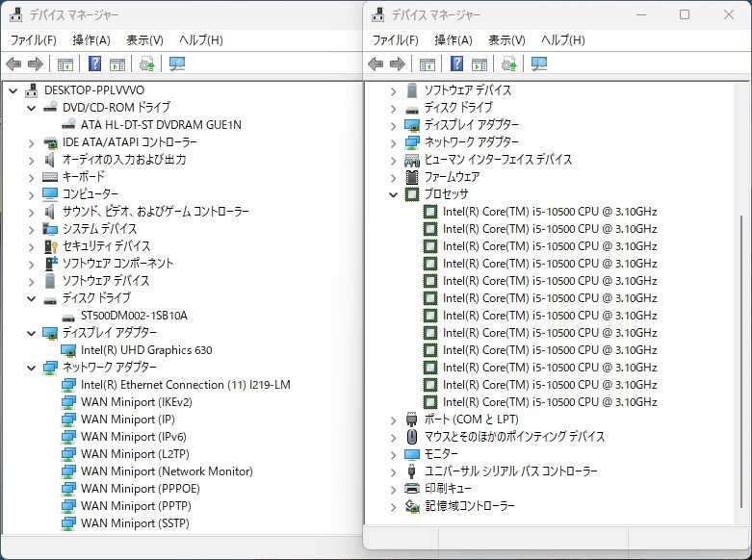This screenshot has width=752, height=560.
Task: Expand ファームウェア node in right window
Action: 393,178
